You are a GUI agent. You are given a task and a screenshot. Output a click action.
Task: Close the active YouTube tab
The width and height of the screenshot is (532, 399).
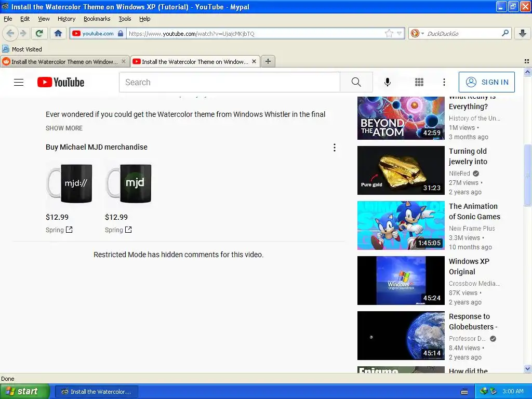(254, 61)
